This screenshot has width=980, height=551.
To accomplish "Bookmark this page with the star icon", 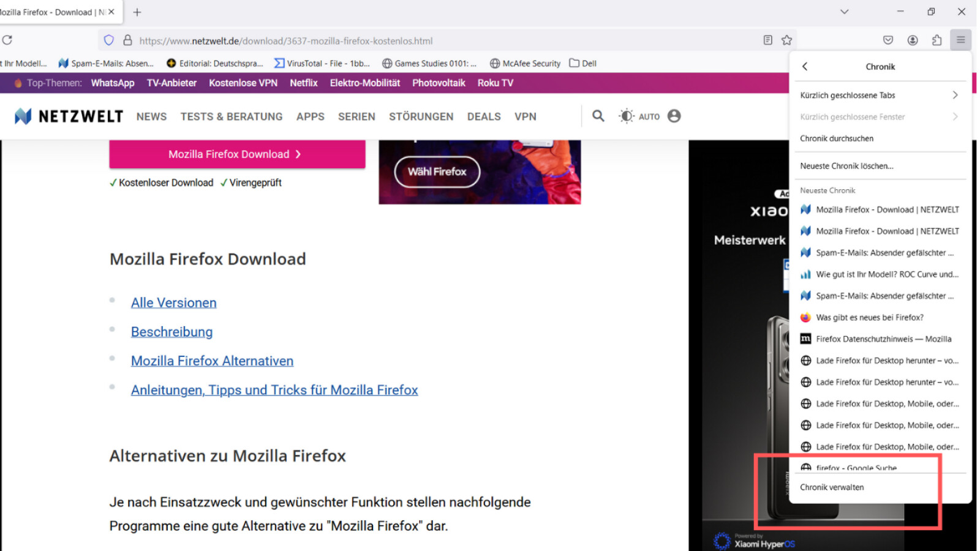I will click(x=786, y=40).
